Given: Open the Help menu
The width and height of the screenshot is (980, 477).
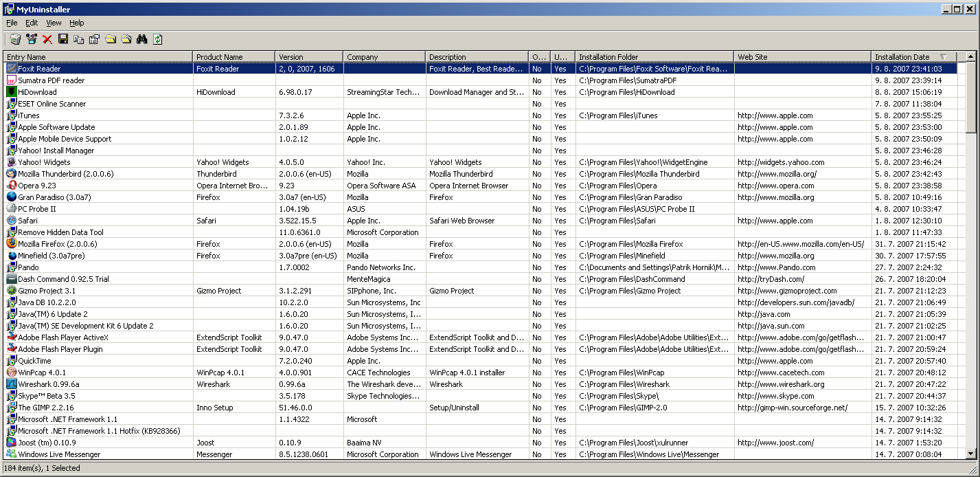Looking at the screenshot, I should (x=76, y=23).
